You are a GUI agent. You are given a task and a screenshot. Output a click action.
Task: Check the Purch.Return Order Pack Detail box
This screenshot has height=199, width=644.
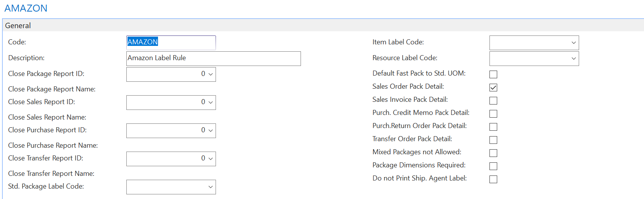click(493, 126)
